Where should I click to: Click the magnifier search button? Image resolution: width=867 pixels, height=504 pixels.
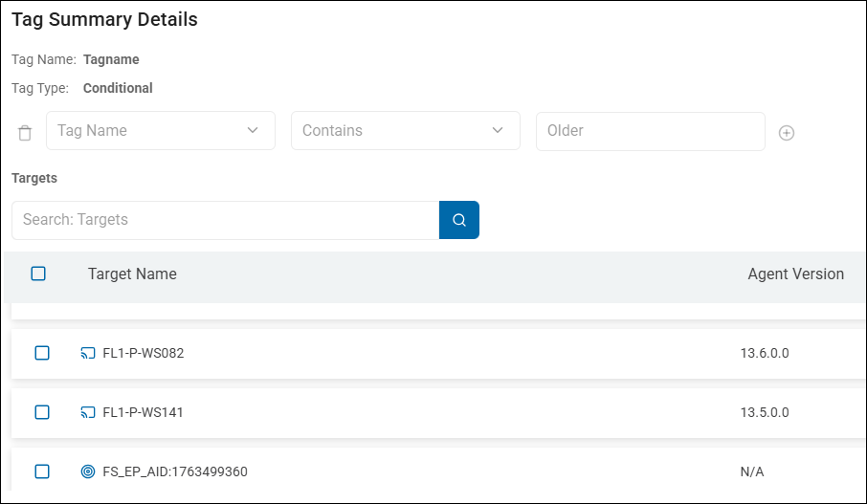pyautogui.click(x=459, y=220)
